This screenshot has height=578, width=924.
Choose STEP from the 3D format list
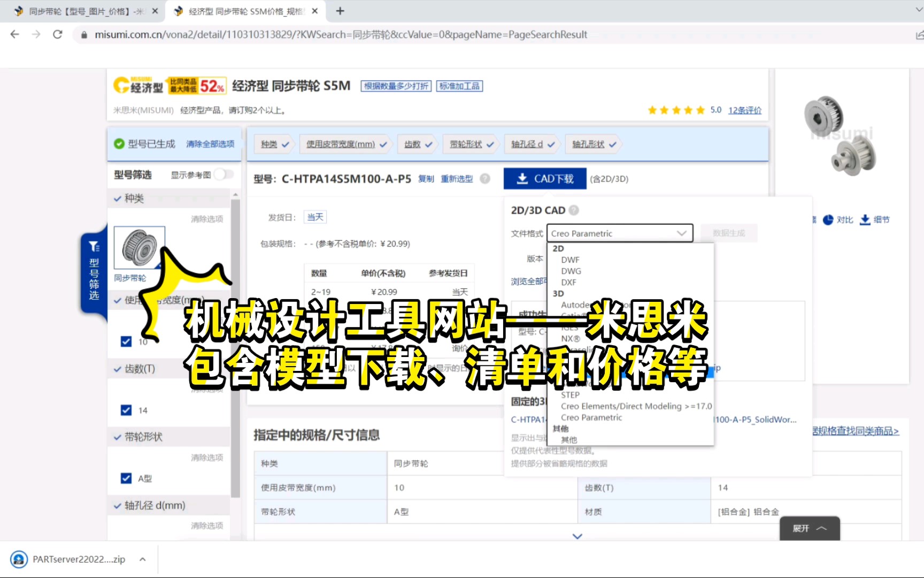pos(570,395)
